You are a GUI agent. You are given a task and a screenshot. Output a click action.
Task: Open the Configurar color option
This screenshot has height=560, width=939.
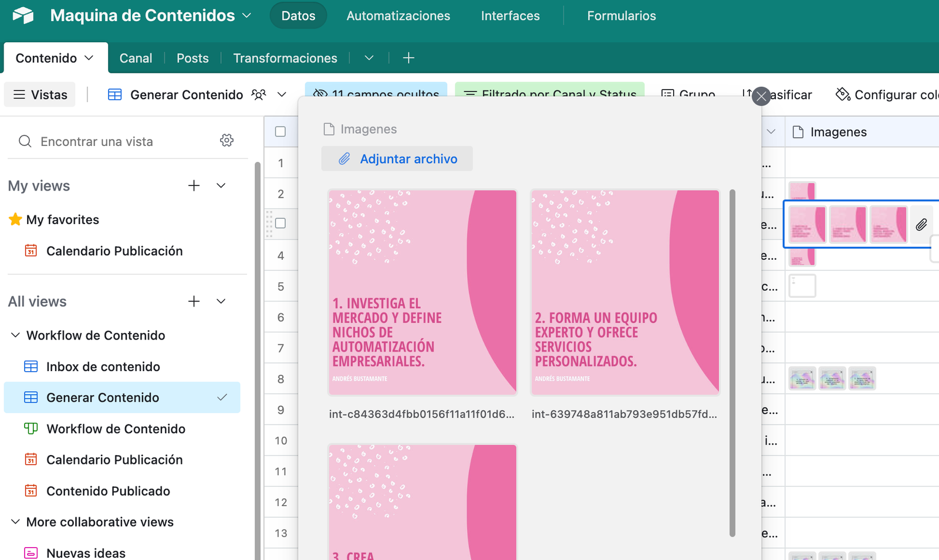(x=887, y=94)
